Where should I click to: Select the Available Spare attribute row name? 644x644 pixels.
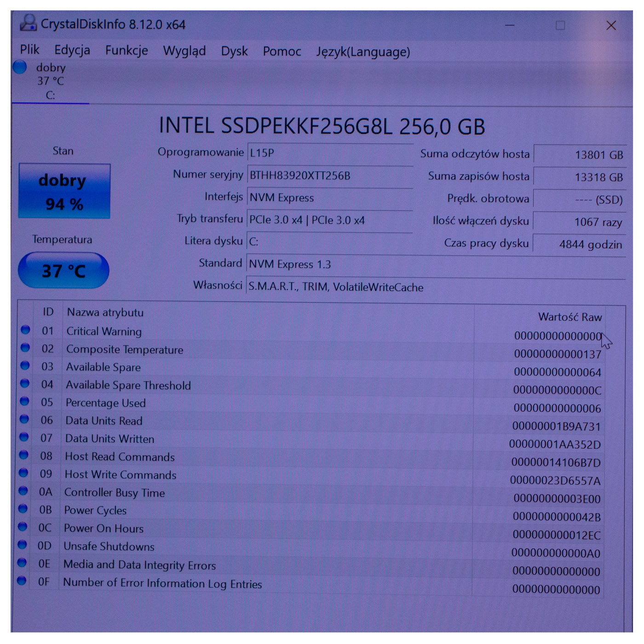pyautogui.click(x=103, y=367)
